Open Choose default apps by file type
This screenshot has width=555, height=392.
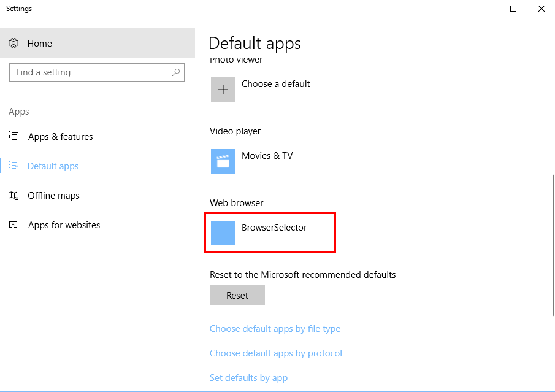(x=275, y=329)
